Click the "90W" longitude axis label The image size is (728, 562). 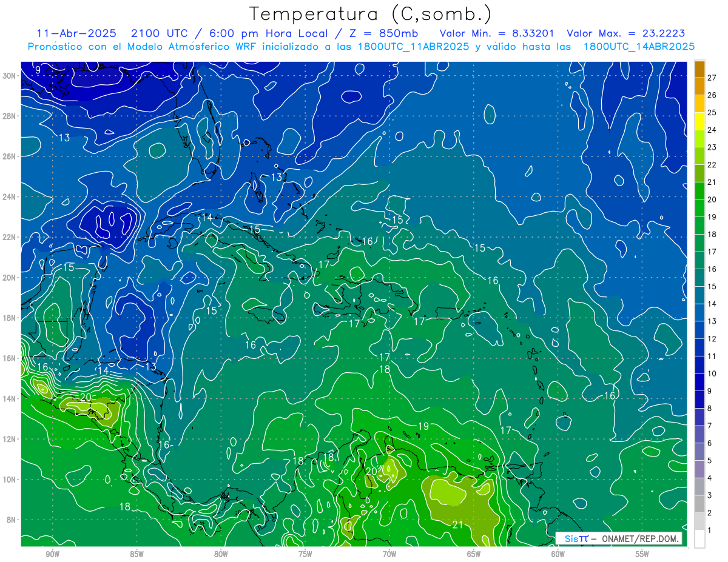pos(52,554)
